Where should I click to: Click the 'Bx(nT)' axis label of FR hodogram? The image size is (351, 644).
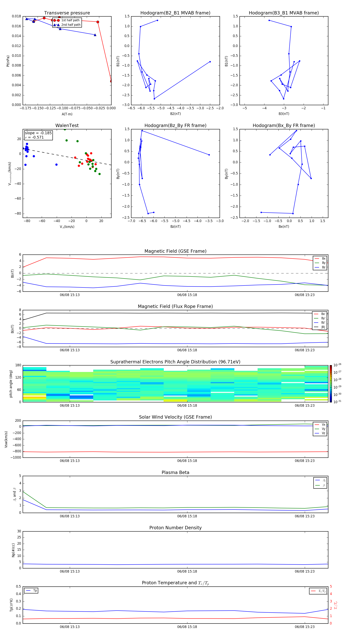pyautogui.click(x=284, y=227)
